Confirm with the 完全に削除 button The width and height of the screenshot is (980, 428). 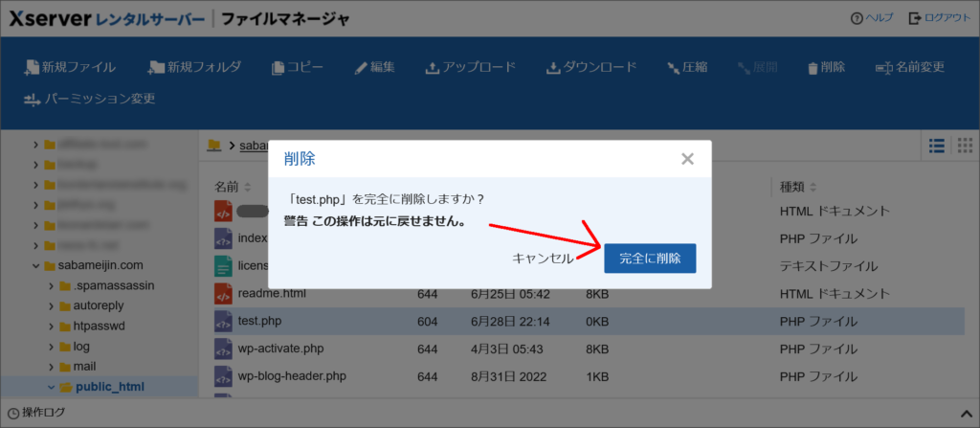[x=650, y=259]
